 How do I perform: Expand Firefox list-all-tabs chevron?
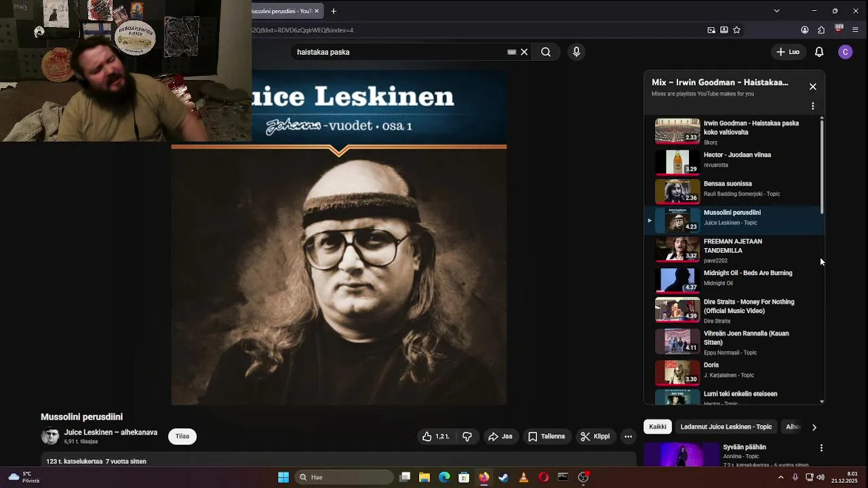coord(776,11)
